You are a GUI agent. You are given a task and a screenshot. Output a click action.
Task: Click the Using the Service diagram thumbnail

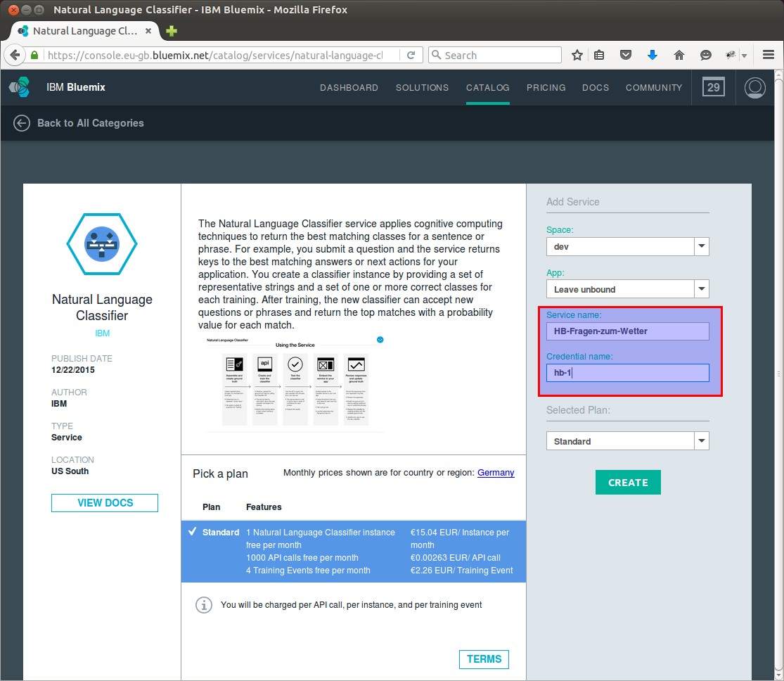295,384
